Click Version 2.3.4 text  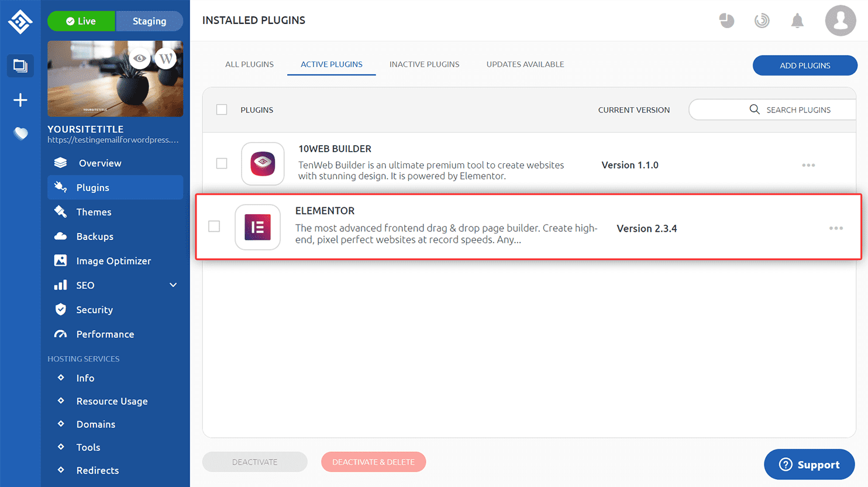646,228
